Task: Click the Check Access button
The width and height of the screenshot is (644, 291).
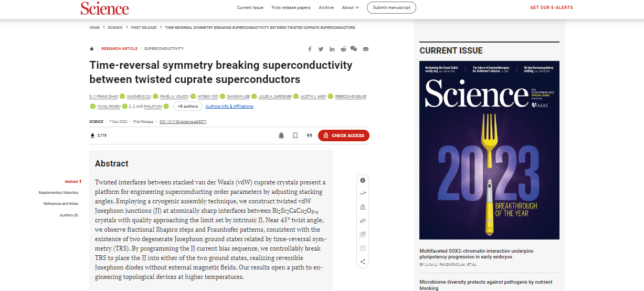Action: coord(344,136)
